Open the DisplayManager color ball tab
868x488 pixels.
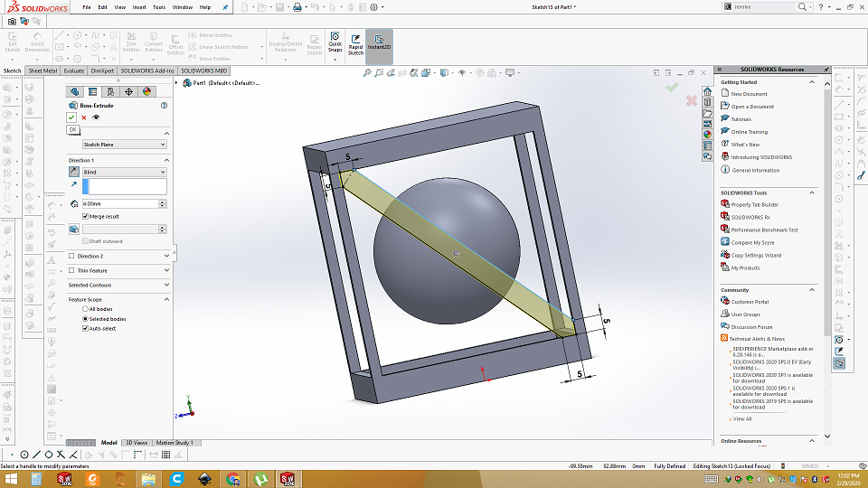point(146,92)
